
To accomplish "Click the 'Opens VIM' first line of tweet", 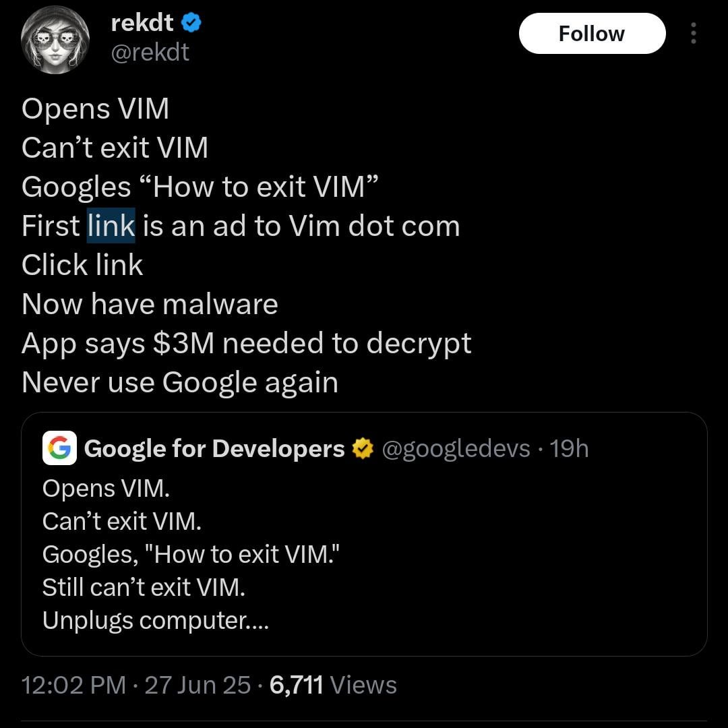I will 95,109.
